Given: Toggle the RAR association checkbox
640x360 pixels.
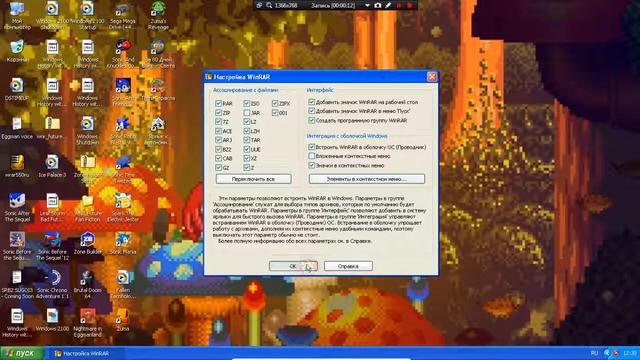Looking at the screenshot, I should coord(218,103).
